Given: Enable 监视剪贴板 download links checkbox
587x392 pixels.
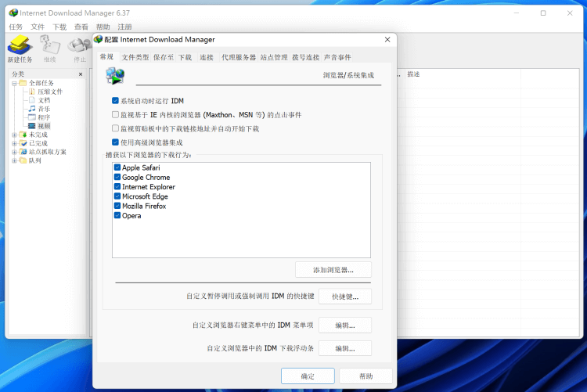Looking at the screenshot, I should point(115,128).
